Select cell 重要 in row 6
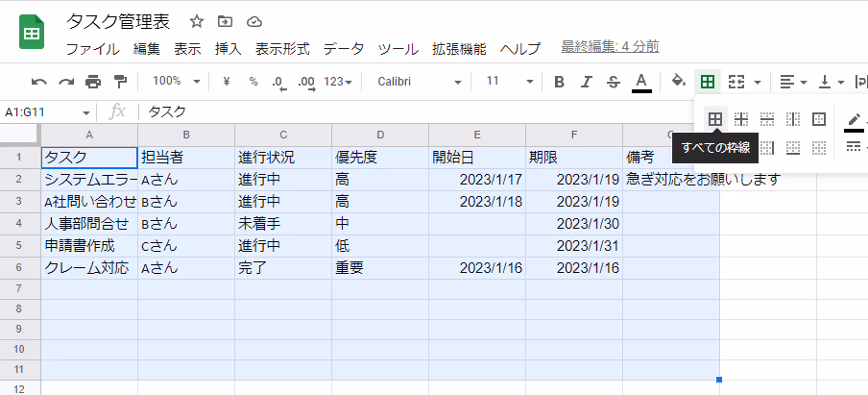Screen dimensions: 868x395 (380, 268)
